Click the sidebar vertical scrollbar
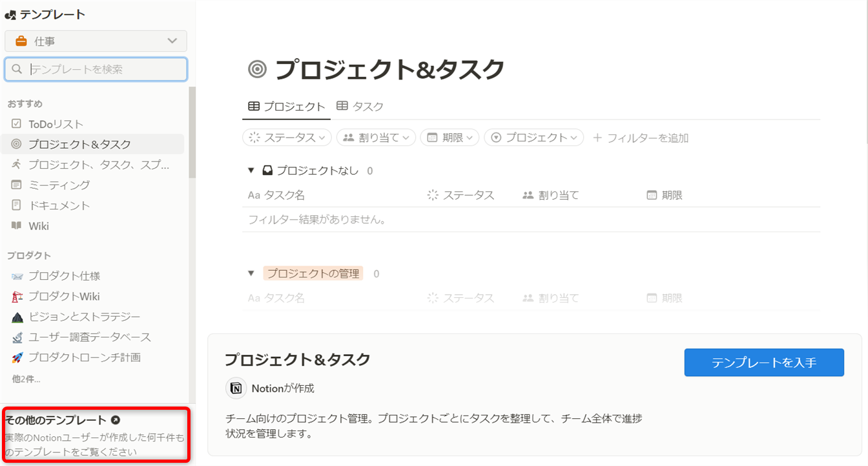The image size is (868, 466). (x=191, y=132)
